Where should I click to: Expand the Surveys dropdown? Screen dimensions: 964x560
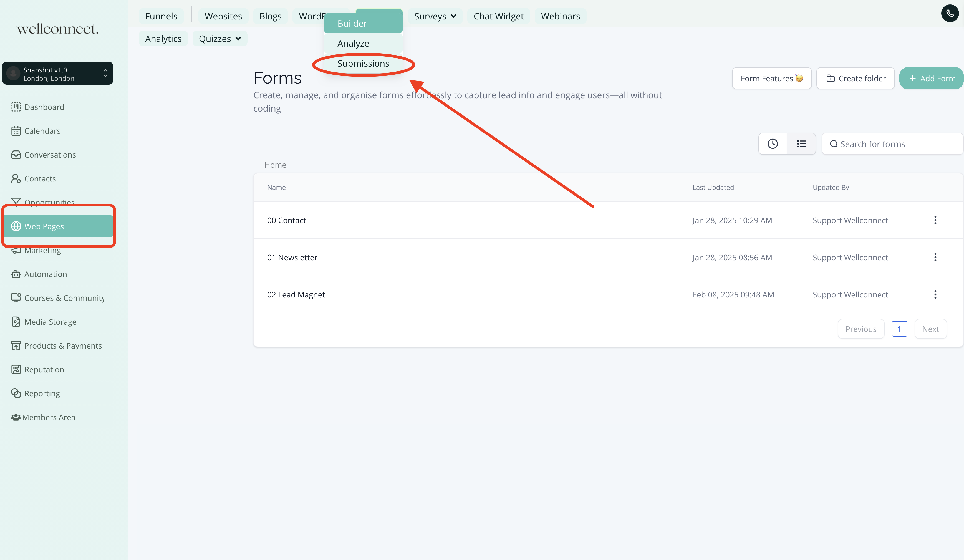pyautogui.click(x=435, y=16)
